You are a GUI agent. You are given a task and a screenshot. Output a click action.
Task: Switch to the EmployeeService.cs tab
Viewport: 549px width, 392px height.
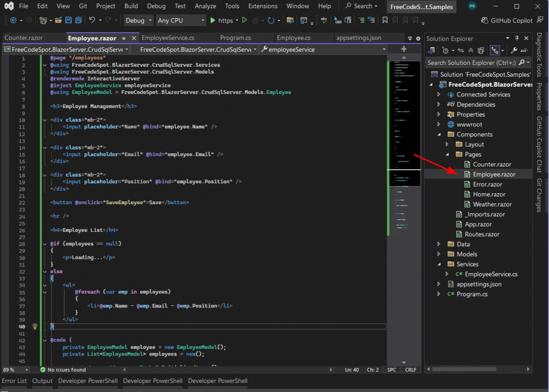[164, 38]
